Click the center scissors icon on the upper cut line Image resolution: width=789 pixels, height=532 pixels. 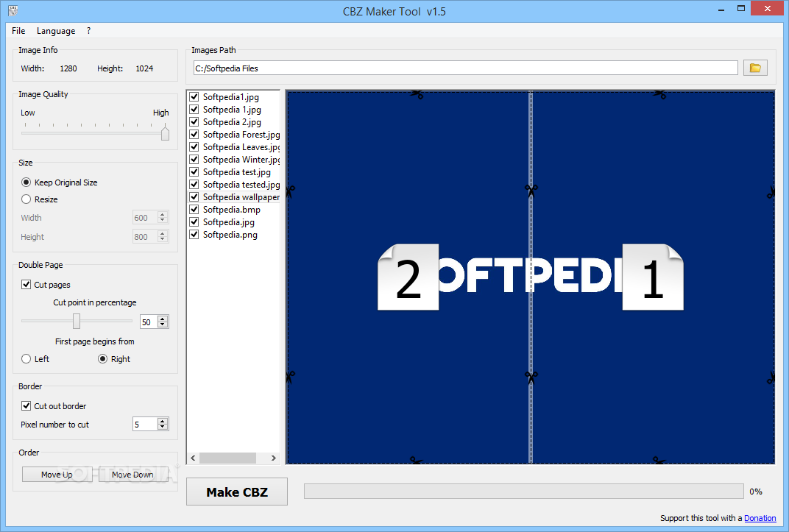pos(531,190)
